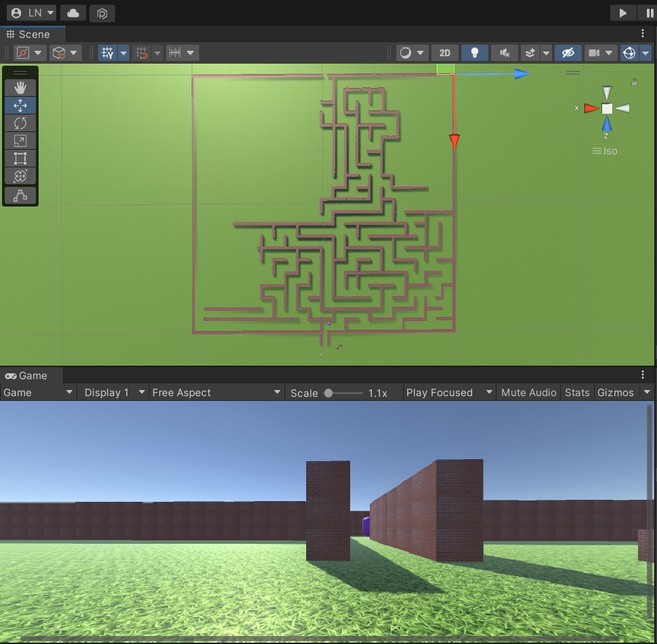
Task: Click the green plane move handle square
Action: click(446, 69)
